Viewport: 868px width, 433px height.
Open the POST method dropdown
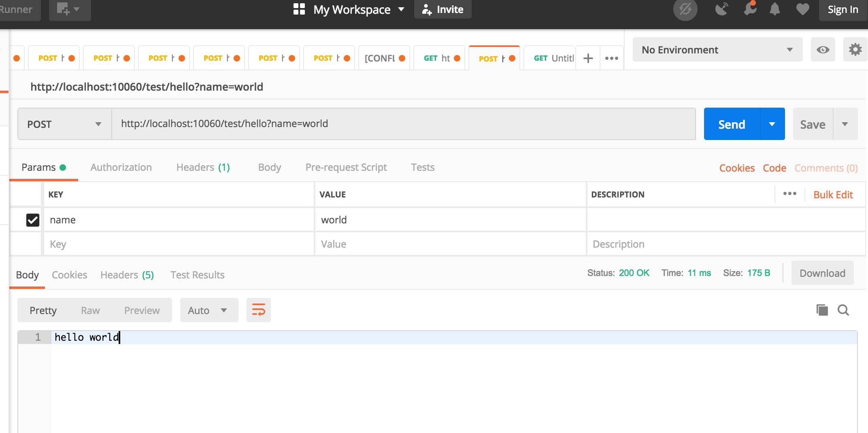64,124
